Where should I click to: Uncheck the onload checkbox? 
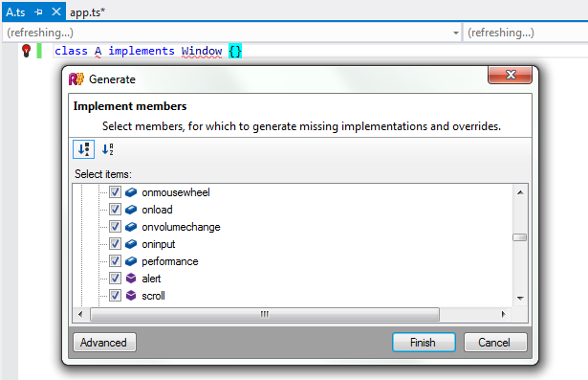115,210
